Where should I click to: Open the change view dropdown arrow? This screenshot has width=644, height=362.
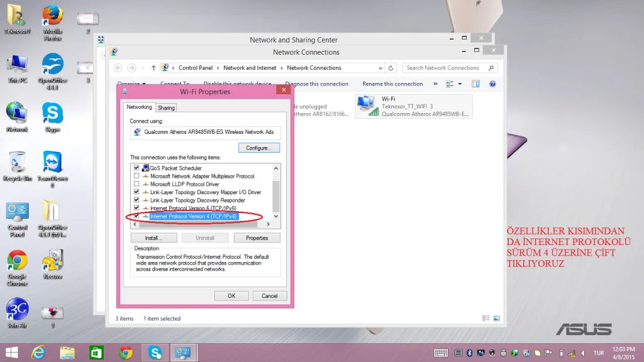coord(460,84)
